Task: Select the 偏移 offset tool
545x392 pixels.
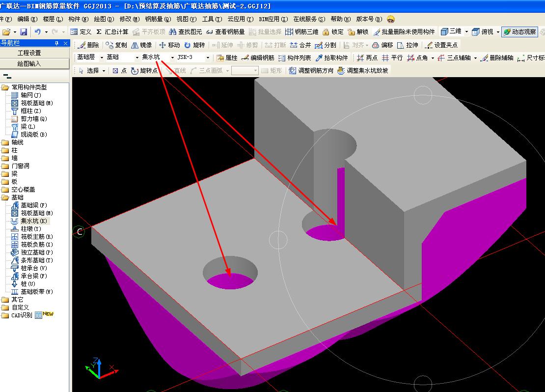Action: click(x=382, y=45)
